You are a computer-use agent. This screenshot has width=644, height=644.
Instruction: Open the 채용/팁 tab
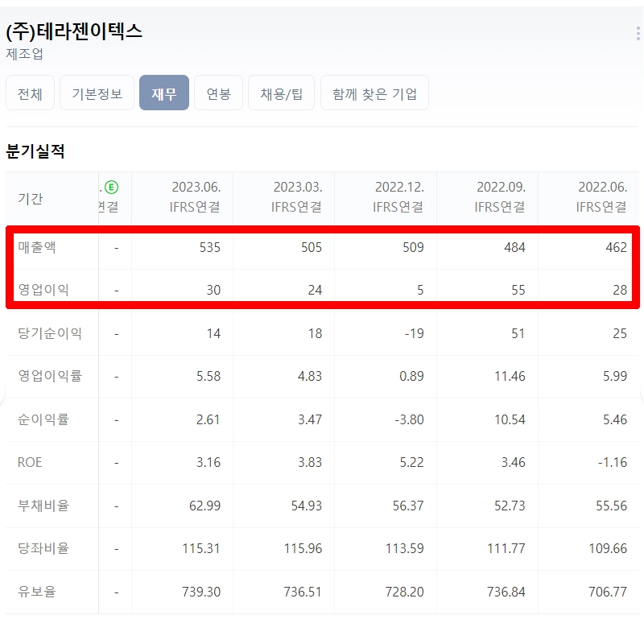(x=281, y=93)
